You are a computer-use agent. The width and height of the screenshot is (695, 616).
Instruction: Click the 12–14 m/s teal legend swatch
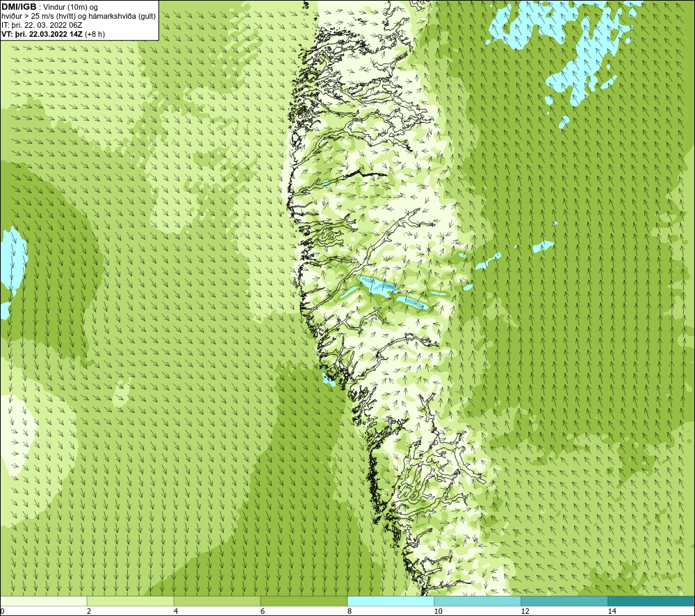point(564,601)
